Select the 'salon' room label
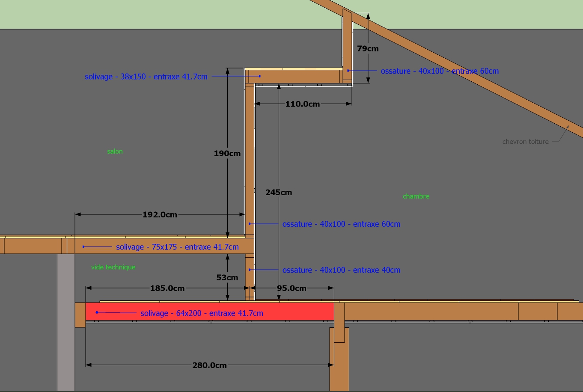 point(115,151)
